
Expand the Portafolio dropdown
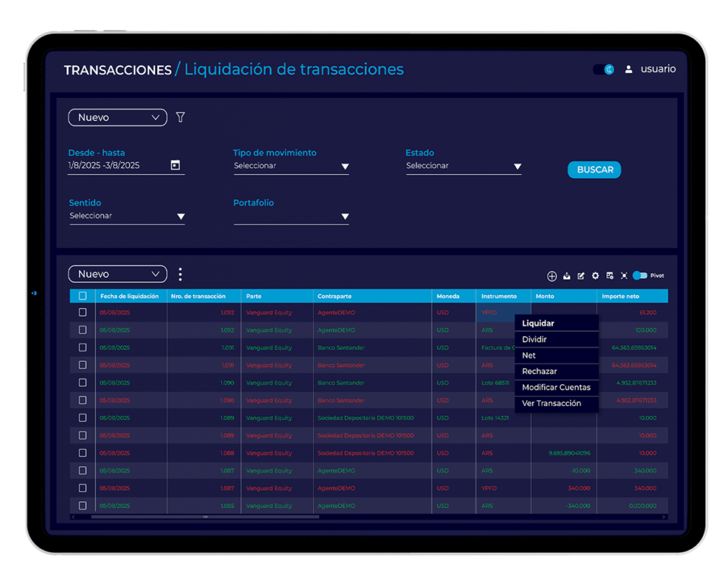tap(291, 216)
